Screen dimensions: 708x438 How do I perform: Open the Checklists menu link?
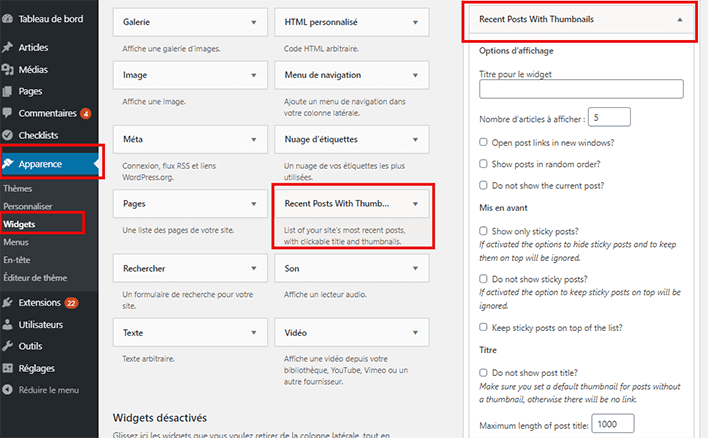coord(38,135)
